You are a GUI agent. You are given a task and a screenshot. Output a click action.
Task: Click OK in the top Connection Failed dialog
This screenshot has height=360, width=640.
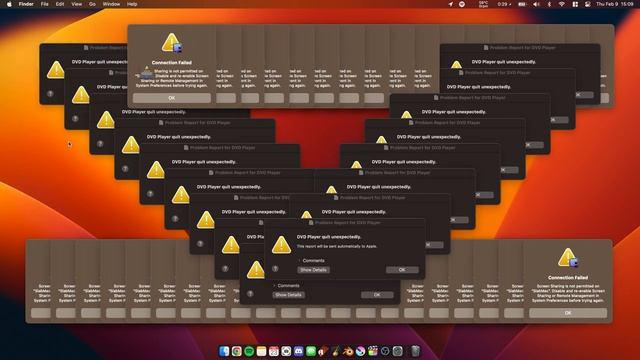click(x=172, y=98)
